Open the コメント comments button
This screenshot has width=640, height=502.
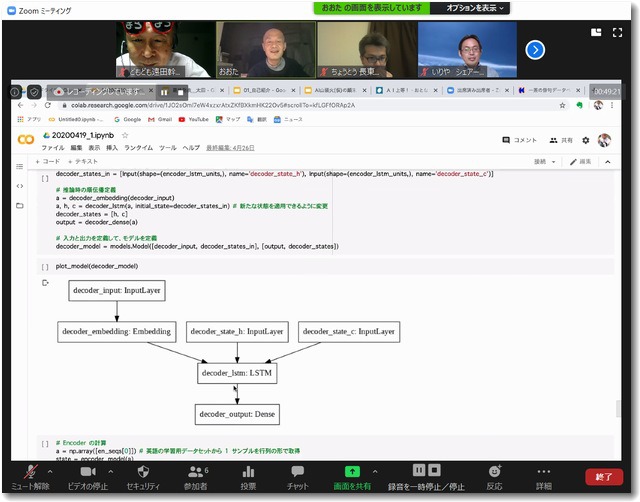click(519, 140)
